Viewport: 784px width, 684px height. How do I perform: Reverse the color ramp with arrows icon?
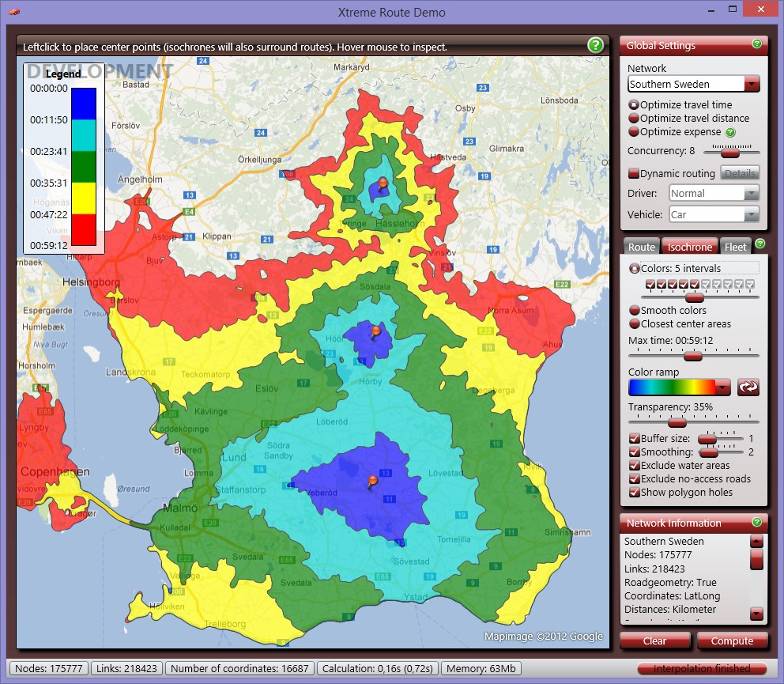coord(748,387)
